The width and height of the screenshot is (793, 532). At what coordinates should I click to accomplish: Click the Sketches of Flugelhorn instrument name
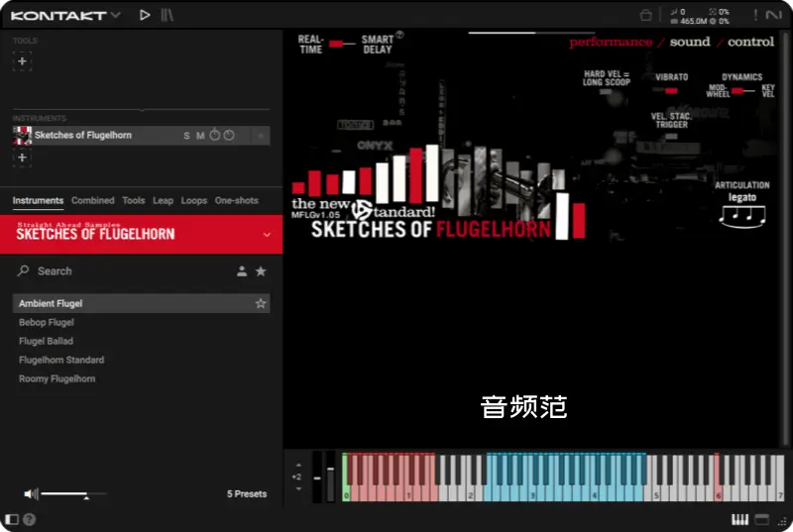(x=83, y=135)
